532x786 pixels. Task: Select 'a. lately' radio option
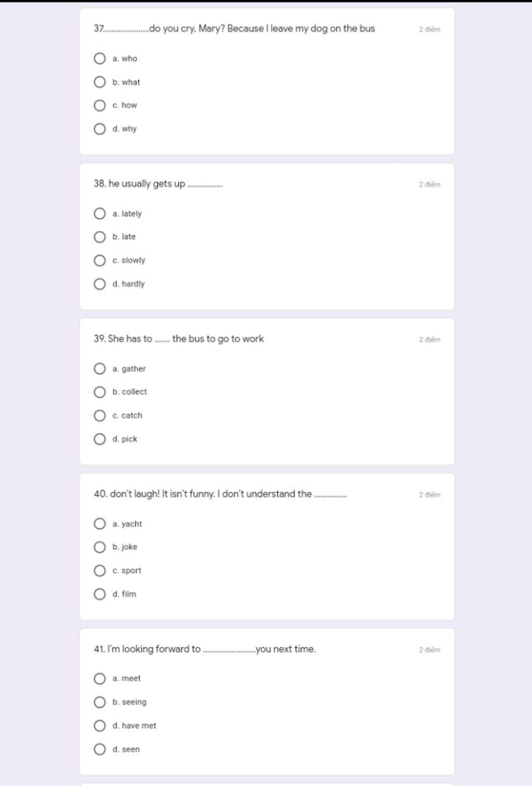(100, 214)
